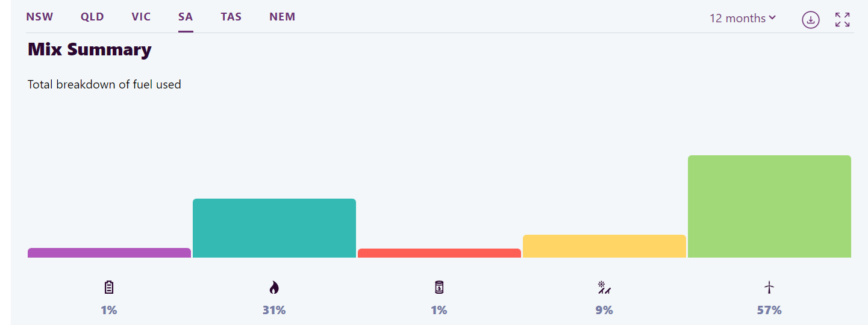Screen dimensions: 868x325
Task: Open the 12 months period dropdown
Action: 743,19
